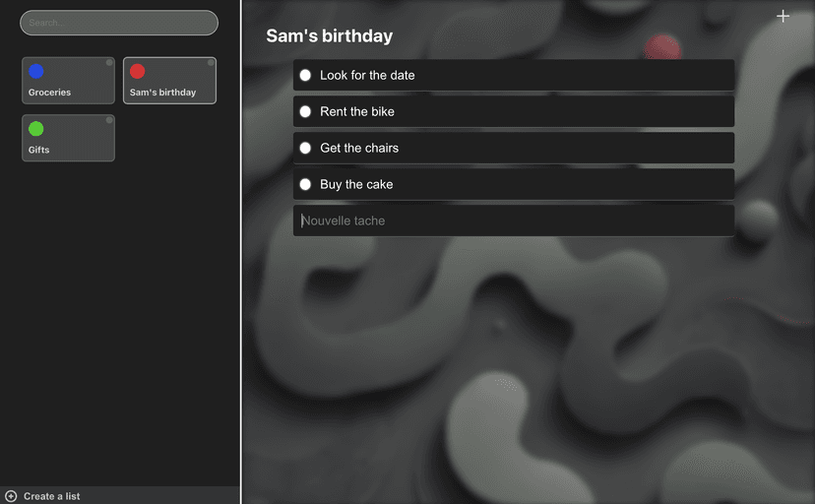
Task: Click the green circle on Gifts card
Action: coord(36,128)
